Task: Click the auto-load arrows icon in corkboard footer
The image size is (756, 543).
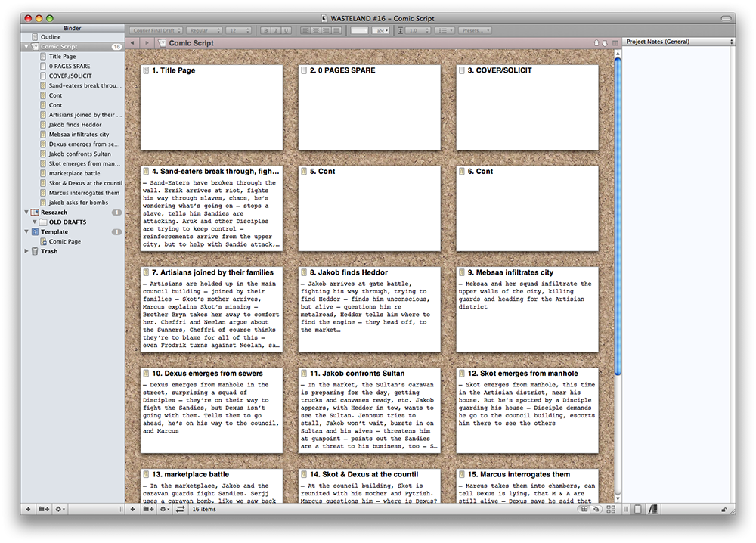Action: (x=181, y=510)
